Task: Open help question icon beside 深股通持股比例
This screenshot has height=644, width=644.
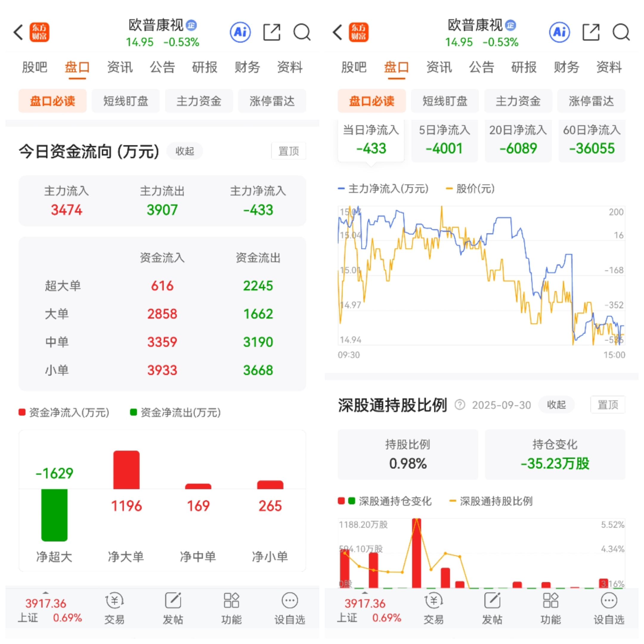Action: click(460, 405)
